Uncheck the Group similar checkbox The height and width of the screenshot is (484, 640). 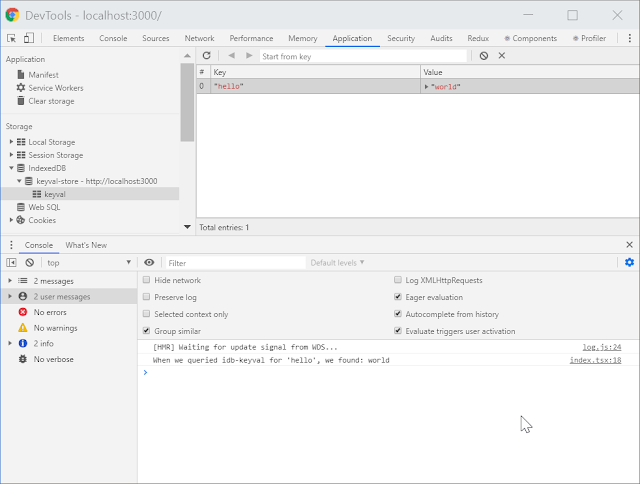click(146, 331)
